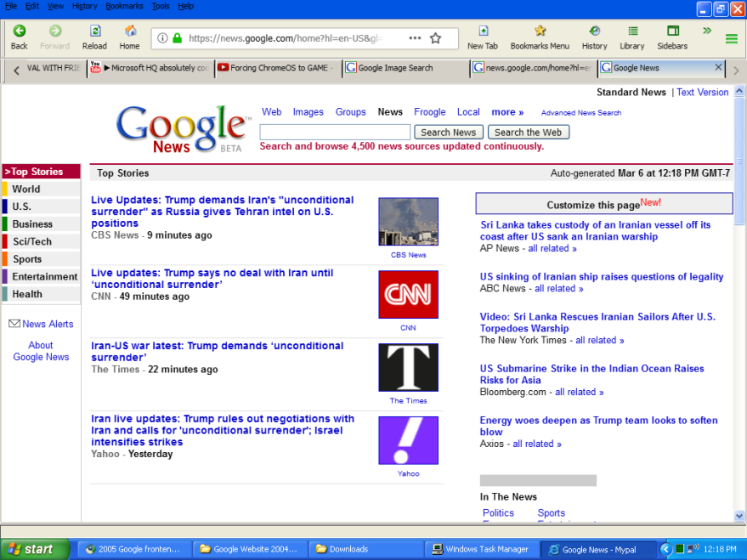Go to Froogle link
747x560 pixels.
pyautogui.click(x=430, y=112)
